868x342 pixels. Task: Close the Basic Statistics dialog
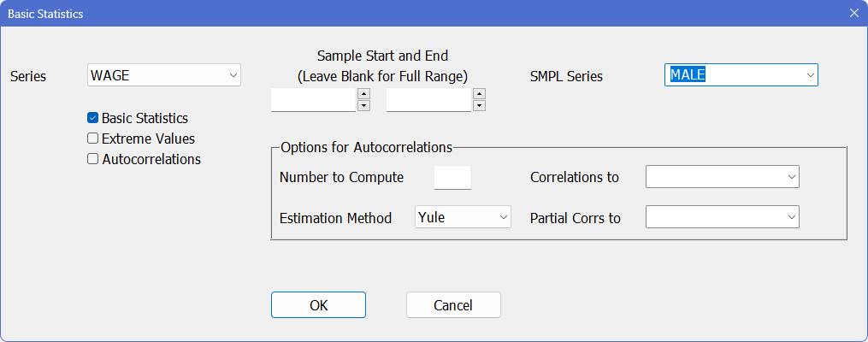tap(853, 13)
